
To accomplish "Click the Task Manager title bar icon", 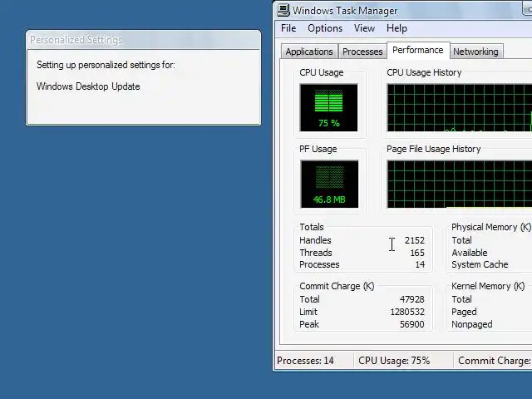I will (x=283, y=10).
